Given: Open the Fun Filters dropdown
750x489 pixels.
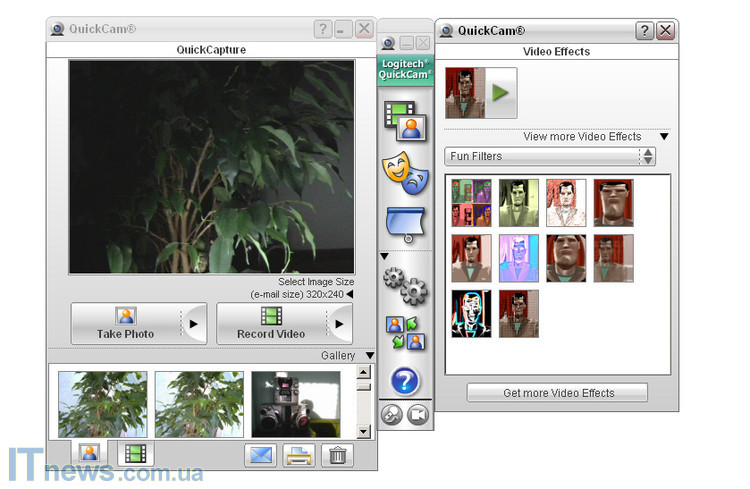Looking at the screenshot, I should [550, 156].
